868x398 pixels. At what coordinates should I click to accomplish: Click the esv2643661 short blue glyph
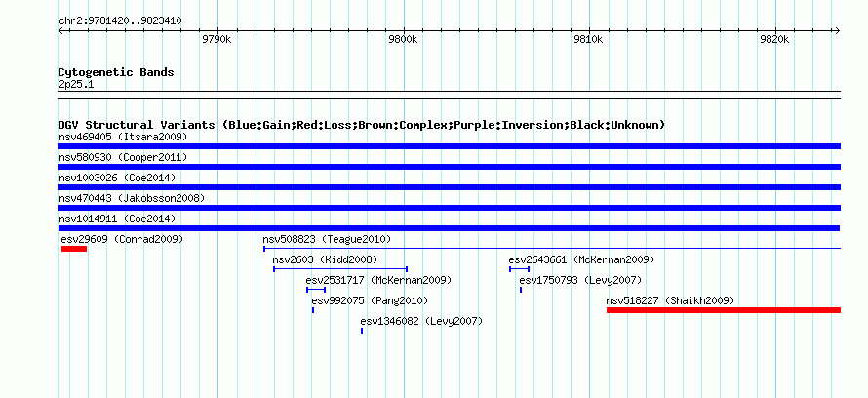[x=519, y=269]
